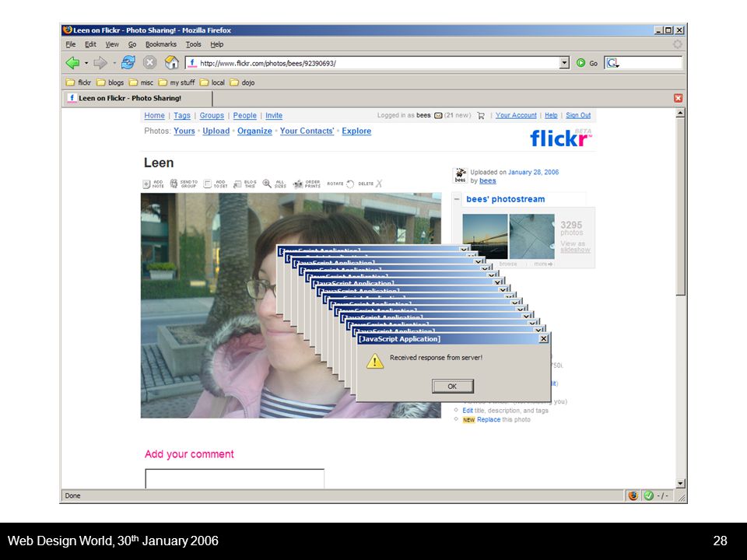
Task: Click the address bar URL field
Action: 373,63
